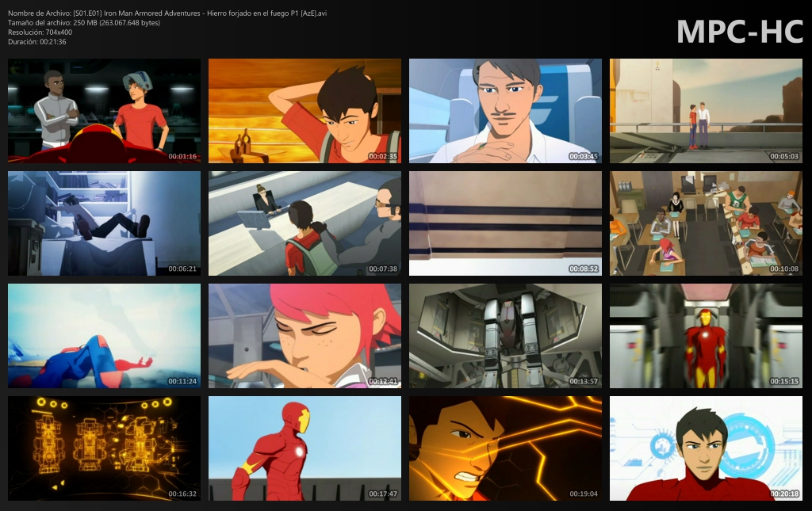Image resolution: width=812 pixels, height=511 pixels.
Task: Click the close-up of Howard Stark at 00:03:45
Action: (505, 111)
